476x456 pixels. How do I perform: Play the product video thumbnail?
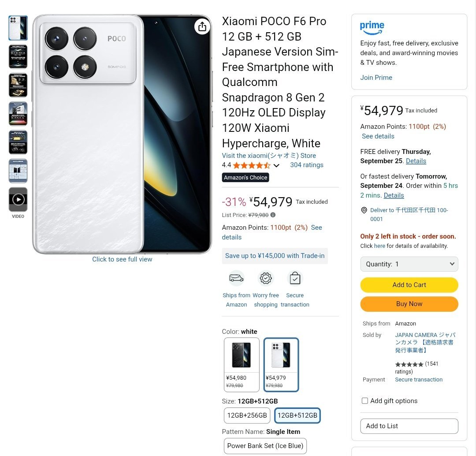coord(18,199)
